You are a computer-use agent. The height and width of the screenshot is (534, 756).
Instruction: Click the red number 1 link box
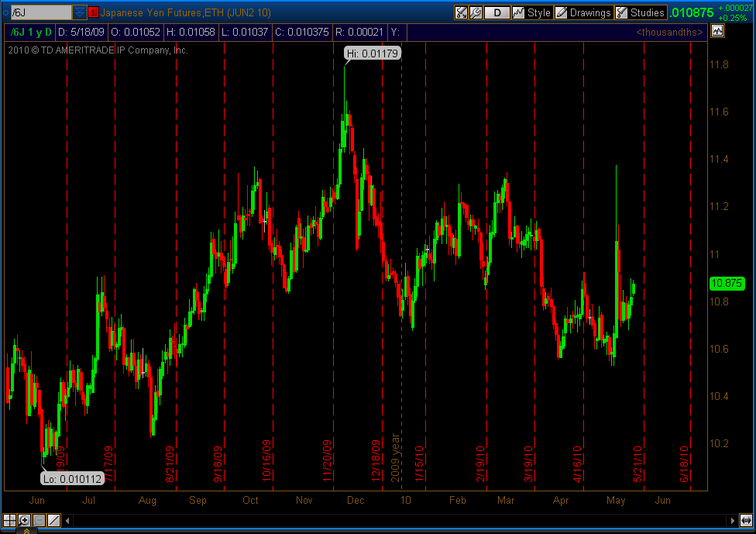tap(93, 12)
